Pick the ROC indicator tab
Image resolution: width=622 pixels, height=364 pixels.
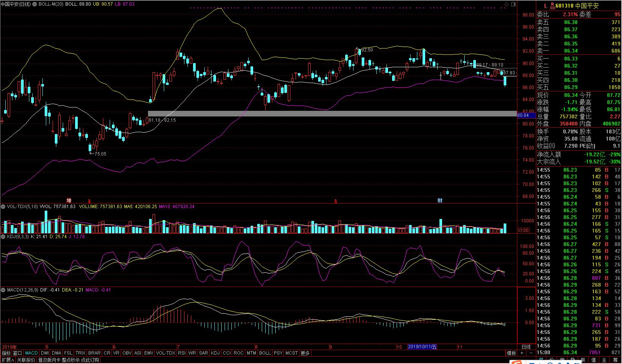[x=239, y=353]
